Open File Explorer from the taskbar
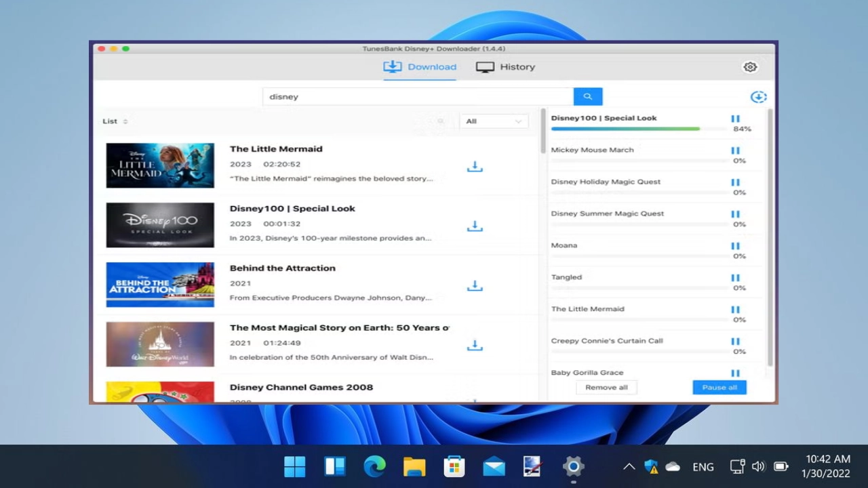 click(x=414, y=466)
